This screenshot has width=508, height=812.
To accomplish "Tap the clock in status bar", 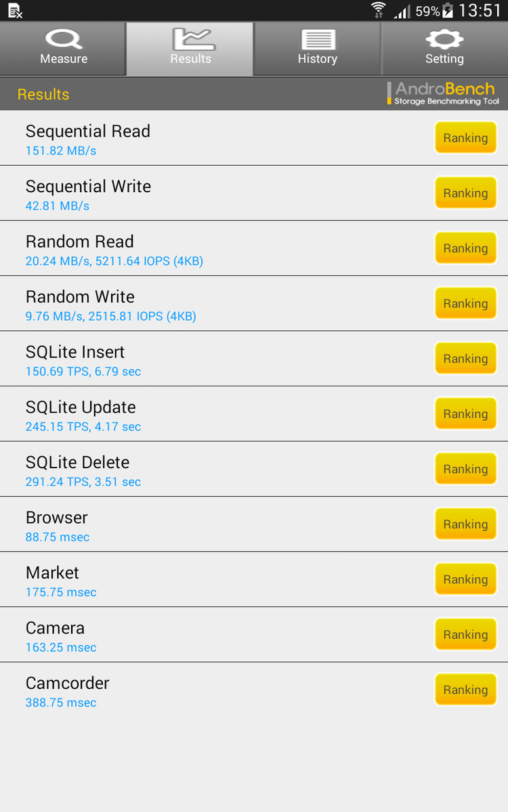I will (x=480, y=10).
